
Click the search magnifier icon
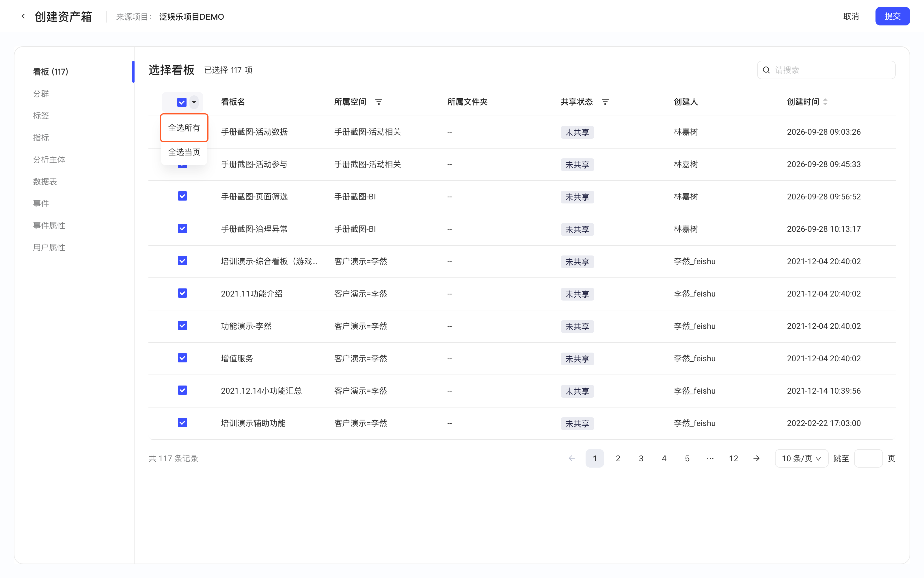tap(766, 70)
